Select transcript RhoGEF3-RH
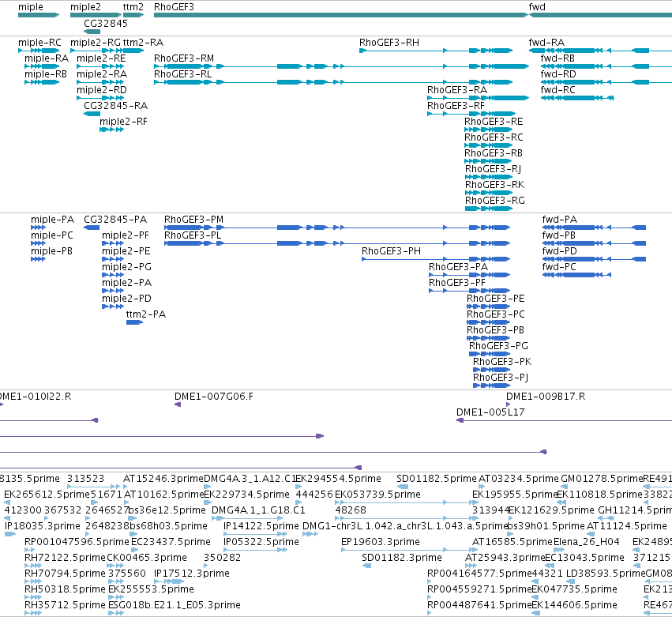Screen dimensions: 672x617 click(x=436, y=51)
